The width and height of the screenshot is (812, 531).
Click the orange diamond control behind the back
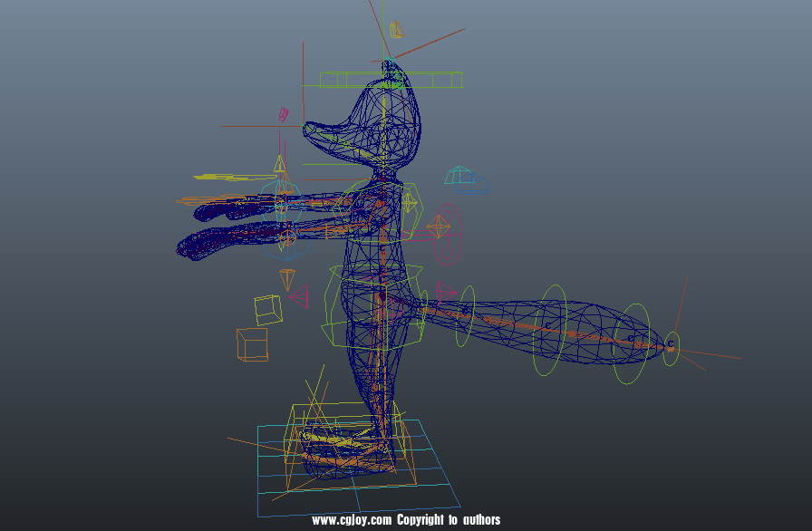pos(439,226)
